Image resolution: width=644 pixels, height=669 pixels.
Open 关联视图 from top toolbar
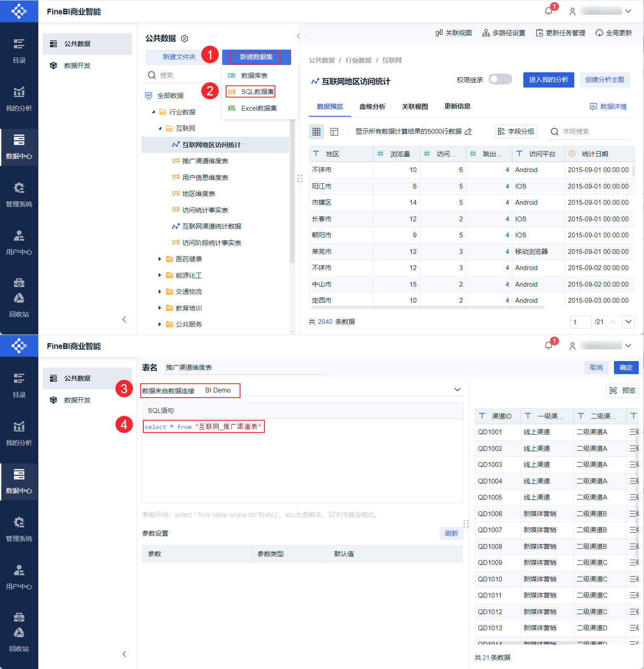[454, 33]
